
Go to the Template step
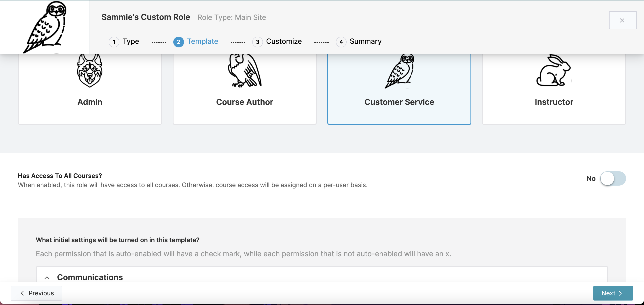[196, 42]
